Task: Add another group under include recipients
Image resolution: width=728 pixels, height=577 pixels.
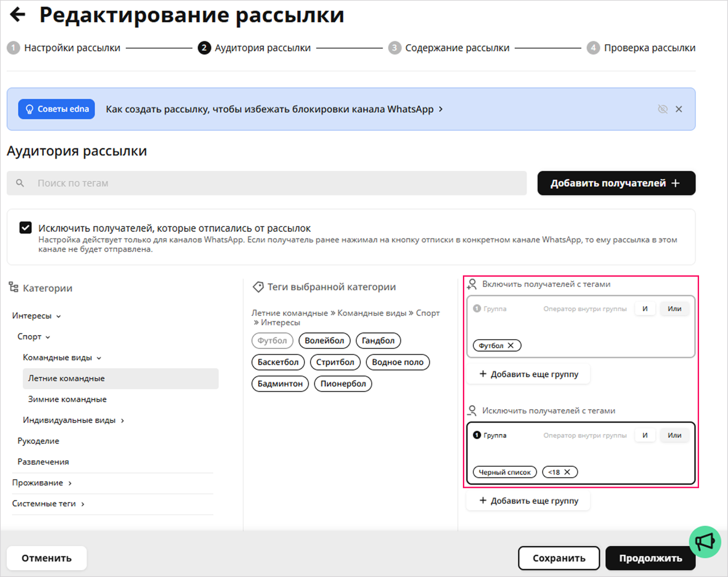Action: pyautogui.click(x=528, y=374)
